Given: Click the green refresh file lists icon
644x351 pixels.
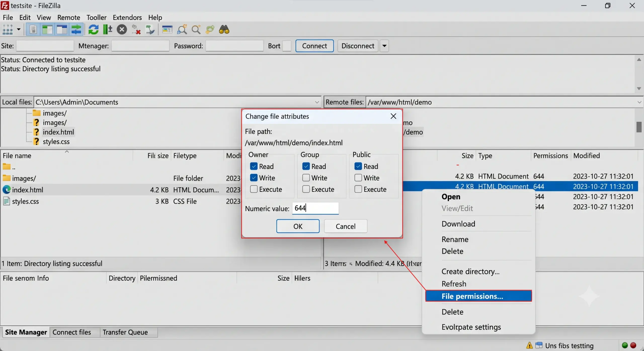Looking at the screenshot, I should [93, 29].
